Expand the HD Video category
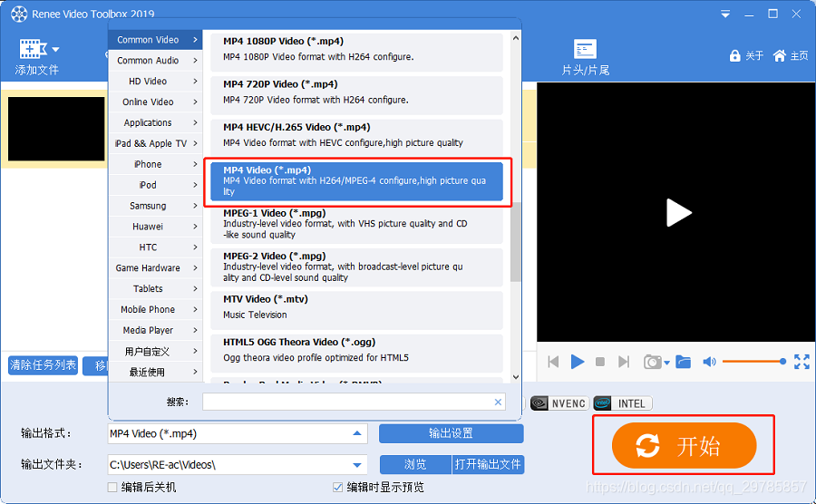 point(156,82)
